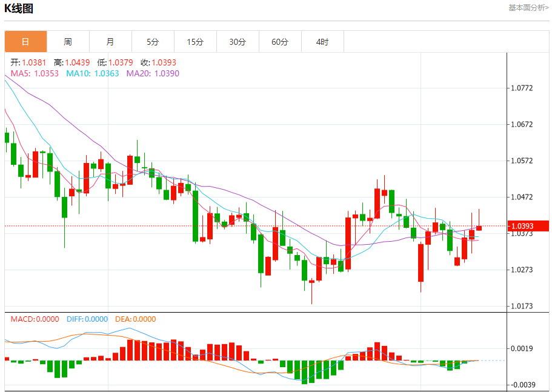Open the 基本面分析 link
The height and width of the screenshot is (392, 552).
click(528, 8)
